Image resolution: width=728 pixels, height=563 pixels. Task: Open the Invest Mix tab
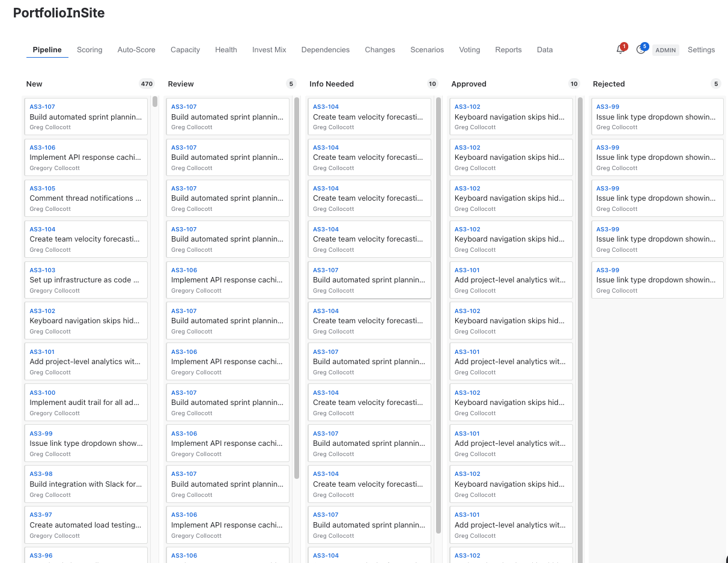click(269, 50)
